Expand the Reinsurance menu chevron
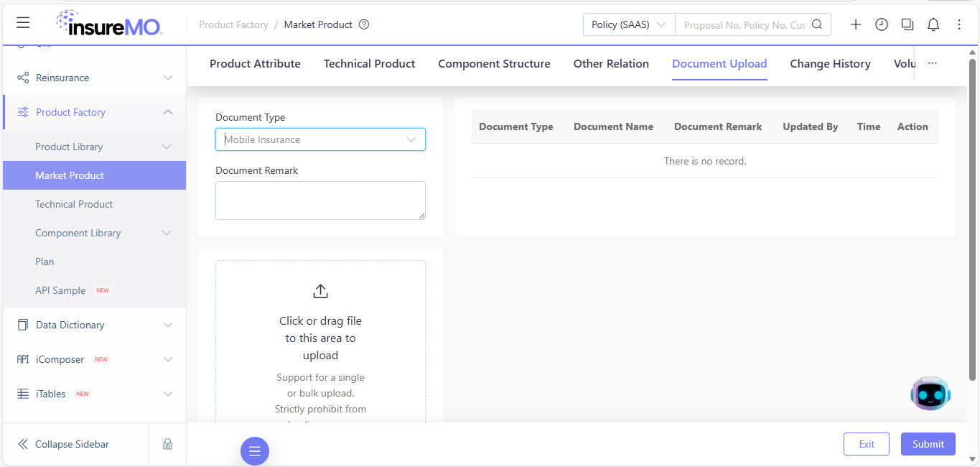The height and width of the screenshot is (467, 980). pyautogui.click(x=168, y=78)
